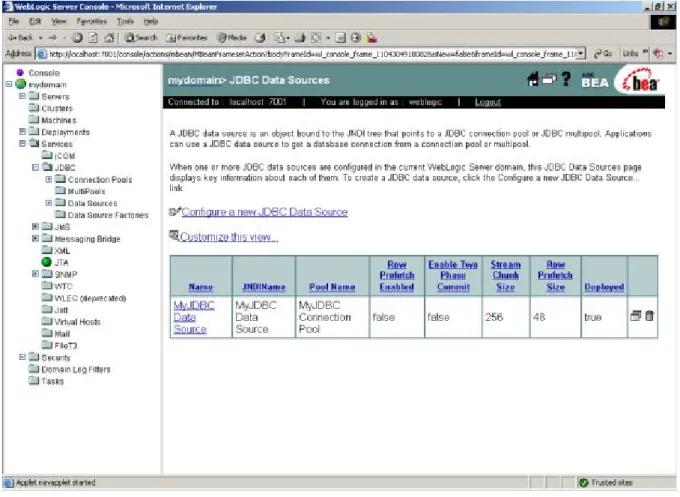Delete MyJDBC Data Source with trash icon

point(649,316)
